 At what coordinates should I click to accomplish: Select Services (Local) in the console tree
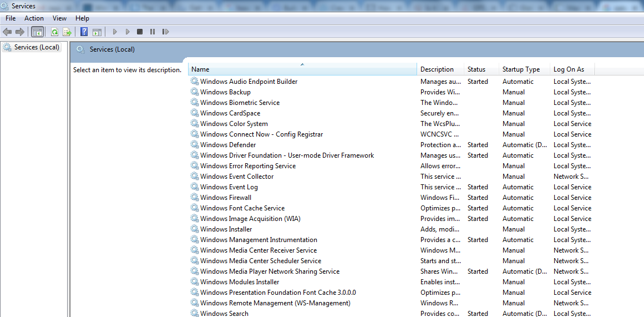[32, 47]
